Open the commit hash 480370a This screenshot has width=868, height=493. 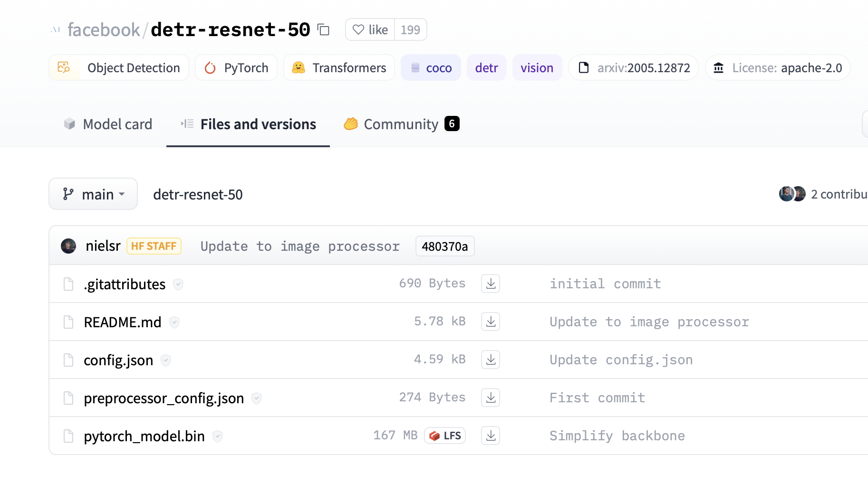click(x=445, y=246)
